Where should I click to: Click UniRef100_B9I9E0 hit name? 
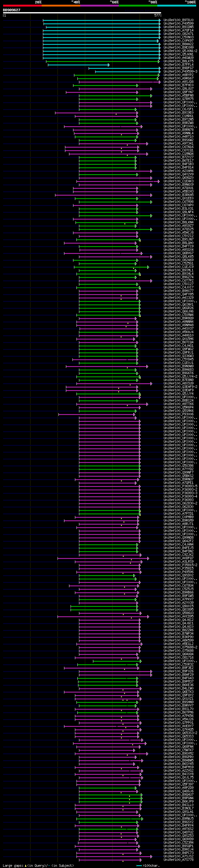(178, 112)
